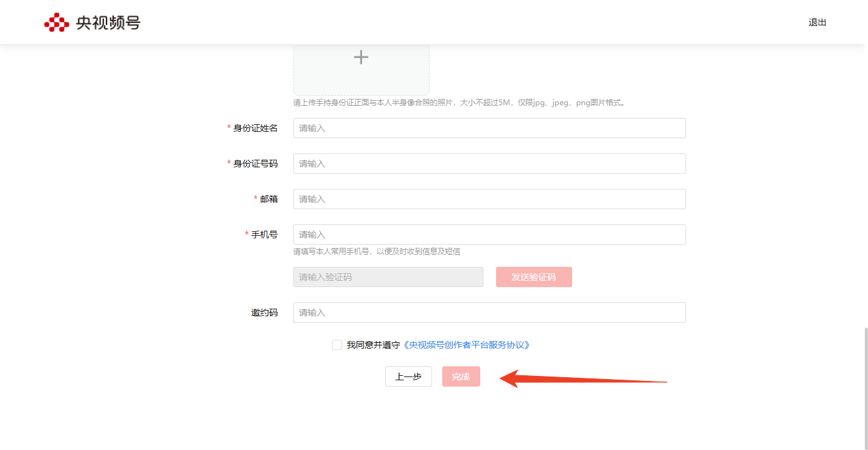This screenshot has width=868, height=450.
Task: Select the 请输入验证码 verification code field
Action: [x=388, y=277]
